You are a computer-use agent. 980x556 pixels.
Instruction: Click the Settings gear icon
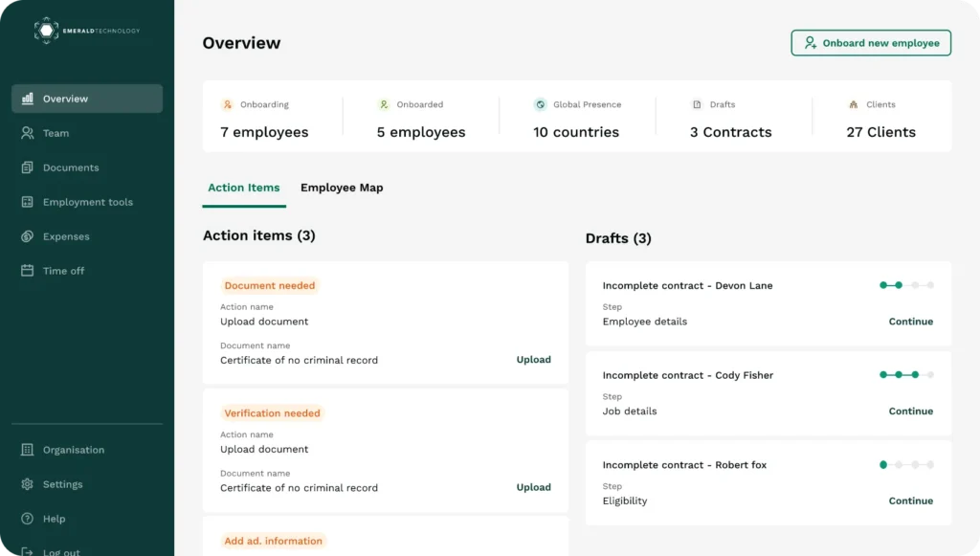pos(28,484)
